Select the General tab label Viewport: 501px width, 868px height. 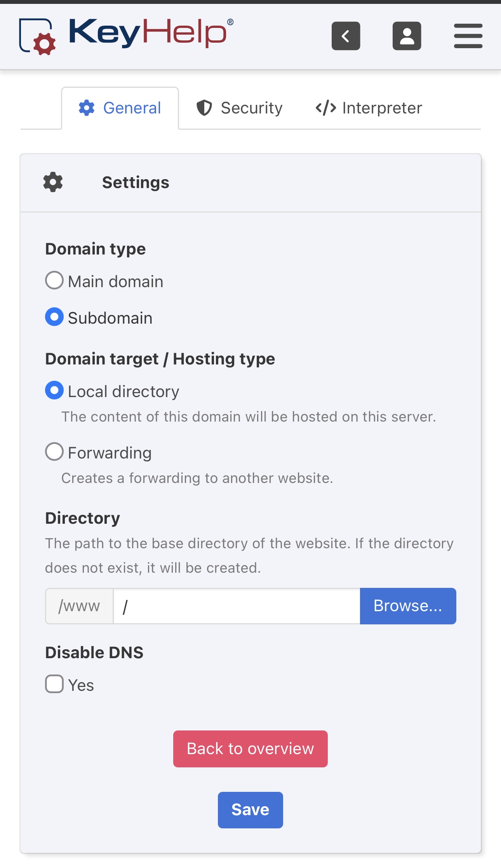132,108
